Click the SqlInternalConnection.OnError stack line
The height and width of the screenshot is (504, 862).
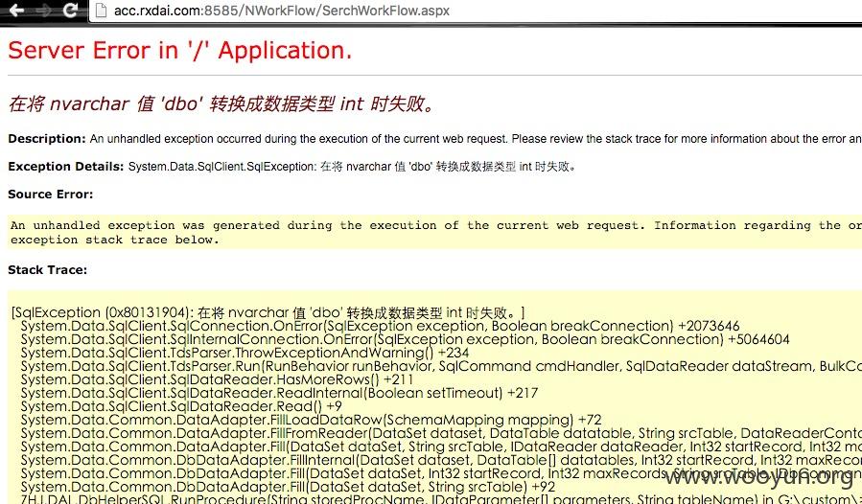[406, 339]
